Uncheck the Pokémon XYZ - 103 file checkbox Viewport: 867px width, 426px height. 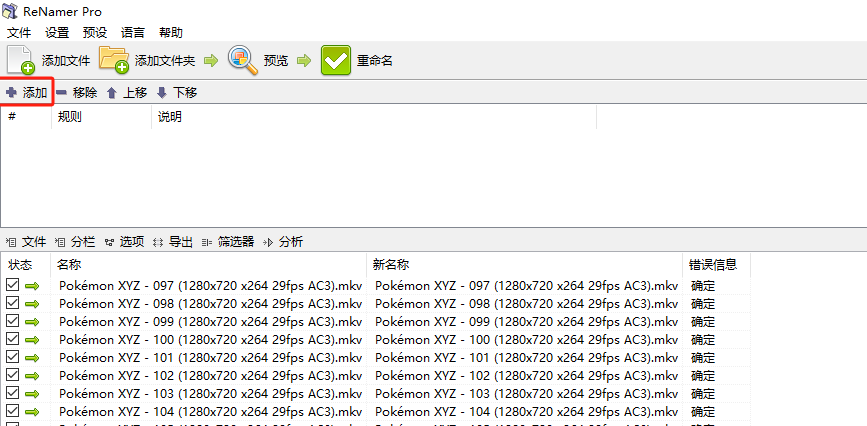(12, 393)
